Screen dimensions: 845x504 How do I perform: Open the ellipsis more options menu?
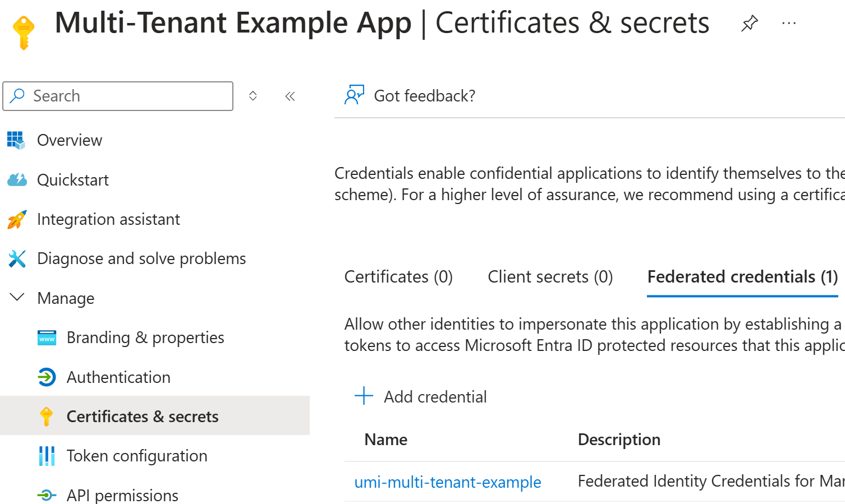coord(789,24)
